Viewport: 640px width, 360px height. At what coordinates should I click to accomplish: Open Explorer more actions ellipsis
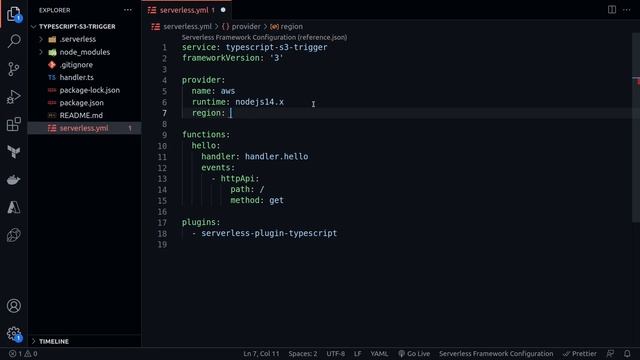click(x=128, y=10)
